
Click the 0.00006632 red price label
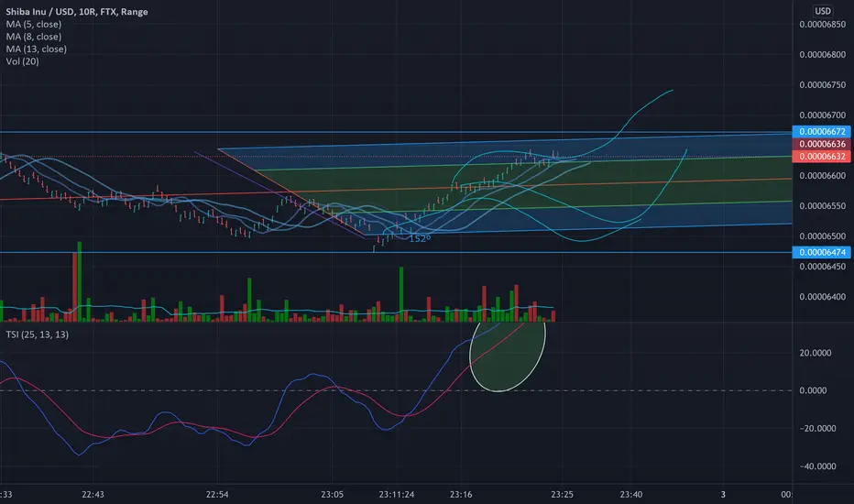(822, 157)
